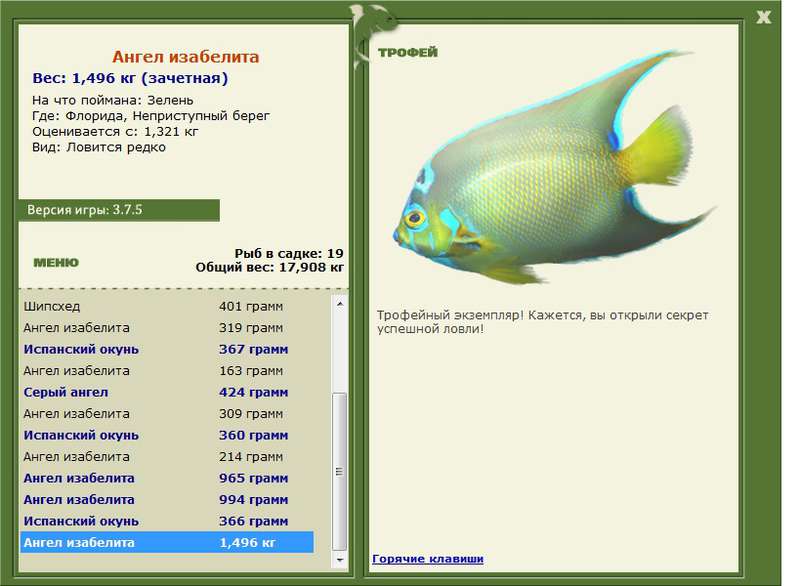Click the red Ангел изабелита title
This screenshot has width=800, height=586.
click(x=186, y=57)
